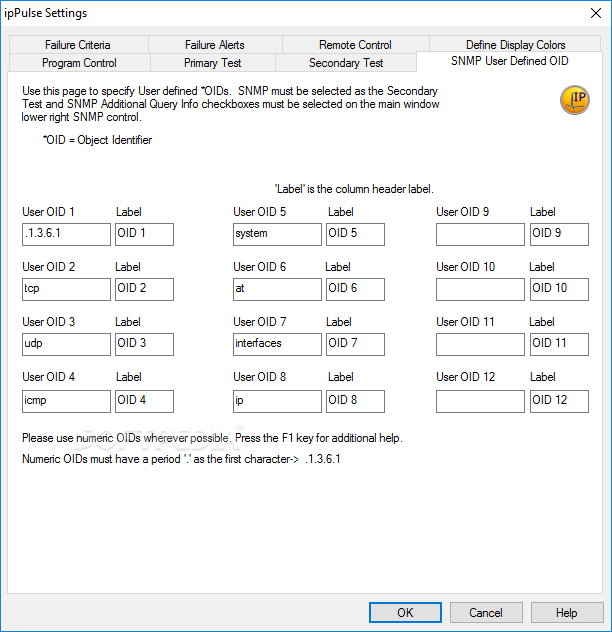This screenshot has width=612, height=632.
Task: Open Help for this page
Action: pos(567,612)
